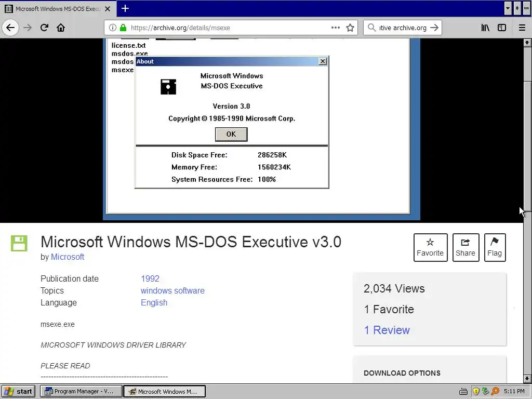Click the page scrollbar down arrow
The image size is (532, 399).
click(527, 379)
